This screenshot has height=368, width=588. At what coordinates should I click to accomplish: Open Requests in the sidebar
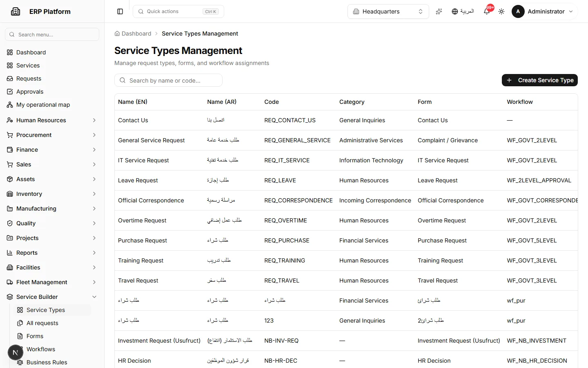pyautogui.click(x=52, y=79)
